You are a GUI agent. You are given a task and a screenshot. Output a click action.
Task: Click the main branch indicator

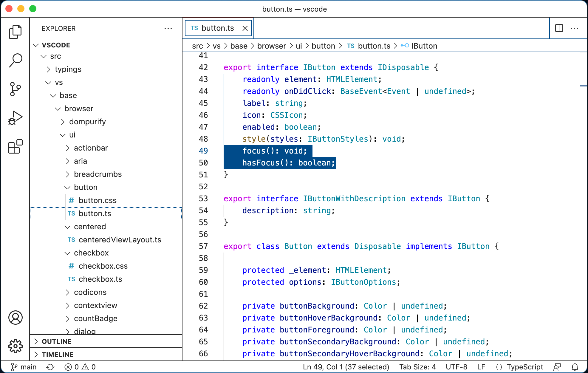click(x=24, y=367)
